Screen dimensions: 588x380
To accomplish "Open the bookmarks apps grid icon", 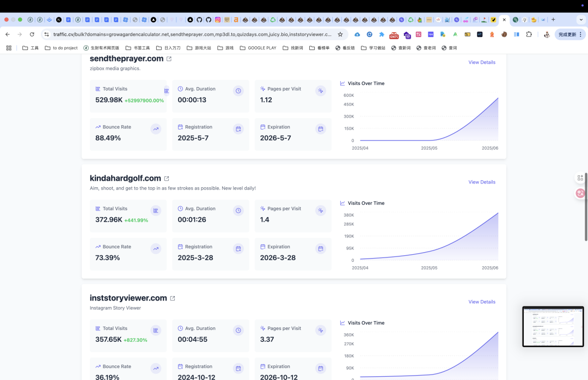I will (9, 48).
